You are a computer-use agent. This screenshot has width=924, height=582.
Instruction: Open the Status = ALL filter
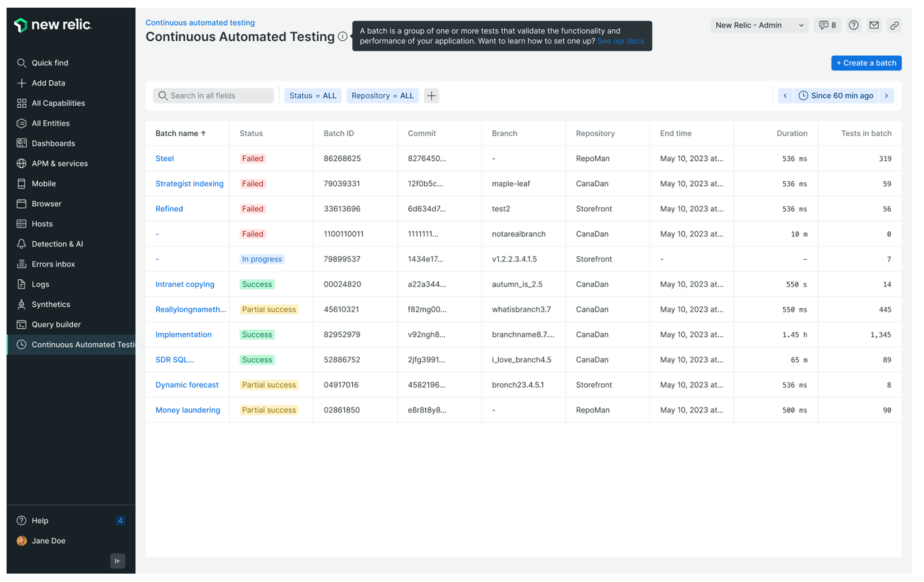click(x=313, y=95)
